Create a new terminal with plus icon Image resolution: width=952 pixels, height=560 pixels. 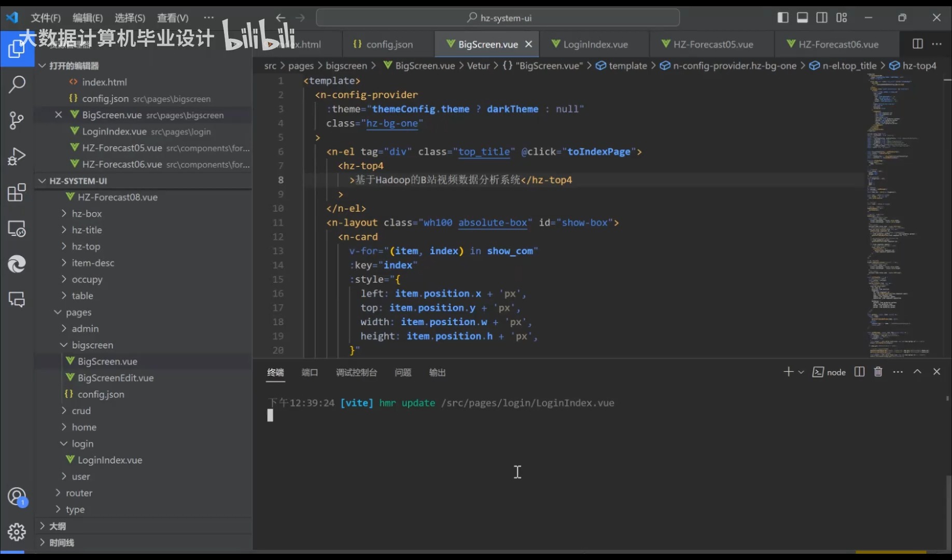click(x=788, y=372)
